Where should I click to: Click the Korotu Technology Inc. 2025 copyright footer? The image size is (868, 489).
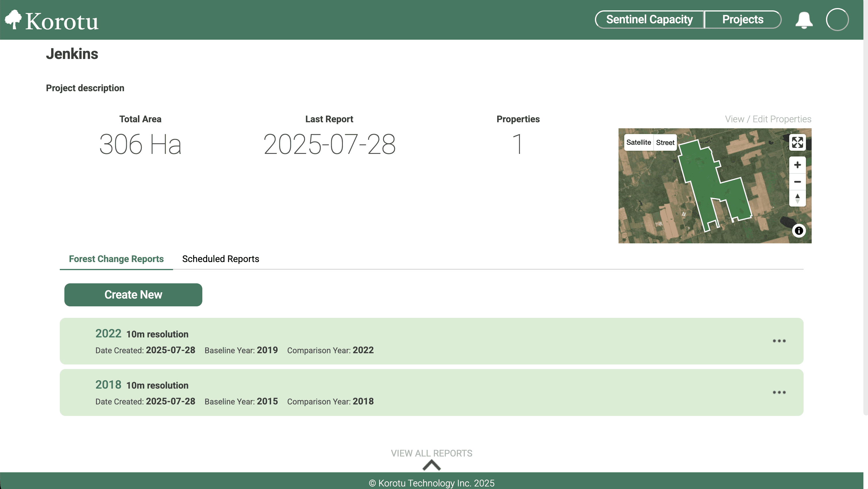(x=431, y=483)
